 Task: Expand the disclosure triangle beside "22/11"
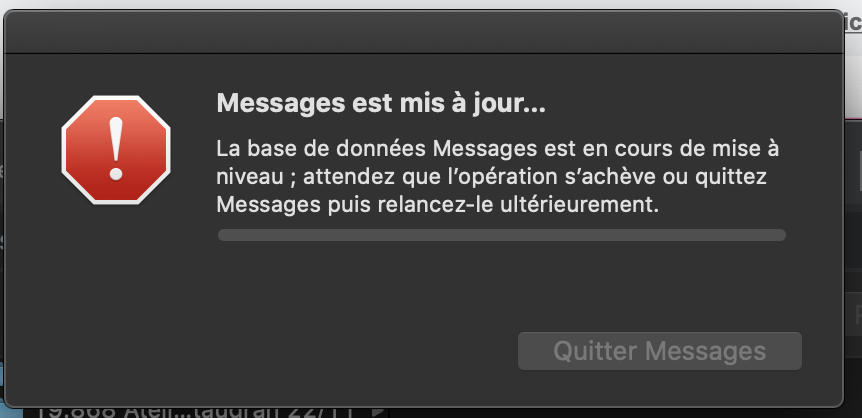(378, 411)
